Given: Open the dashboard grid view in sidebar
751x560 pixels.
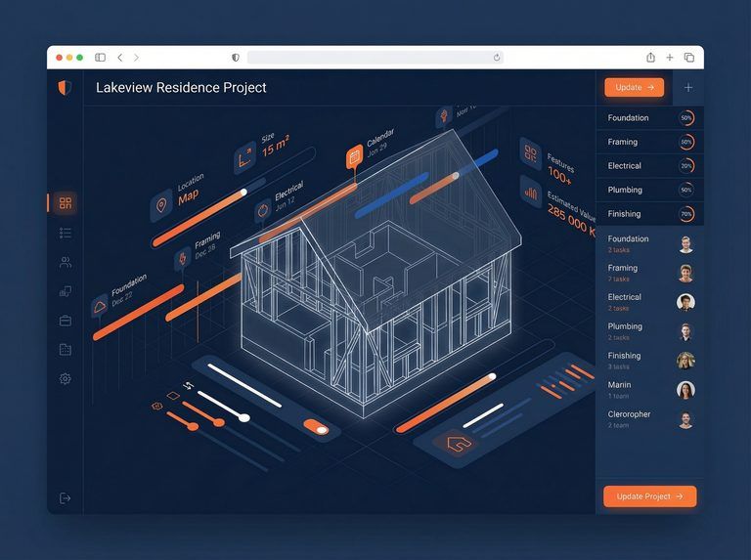Looking at the screenshot, I should pyautogui.click(x=66, y=203).
